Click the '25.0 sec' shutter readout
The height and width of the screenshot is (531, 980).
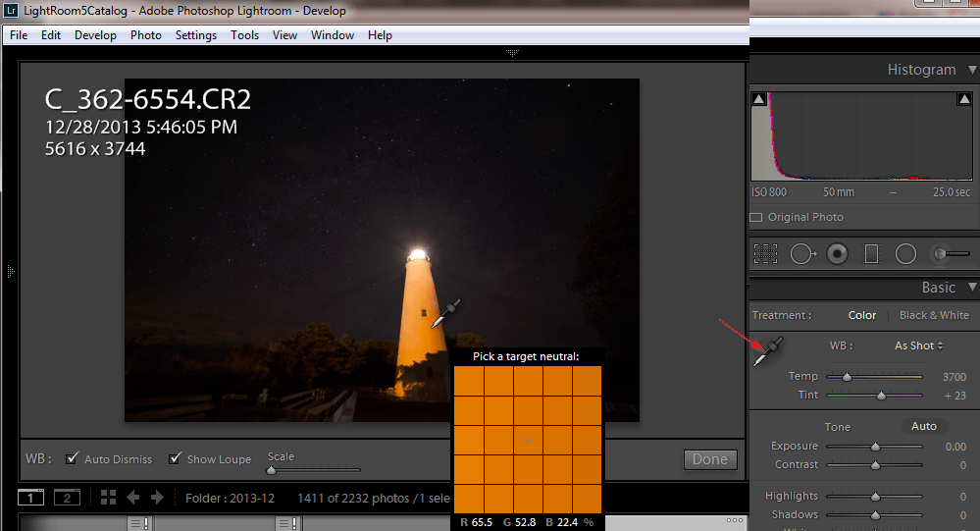(x=952, y=192)
